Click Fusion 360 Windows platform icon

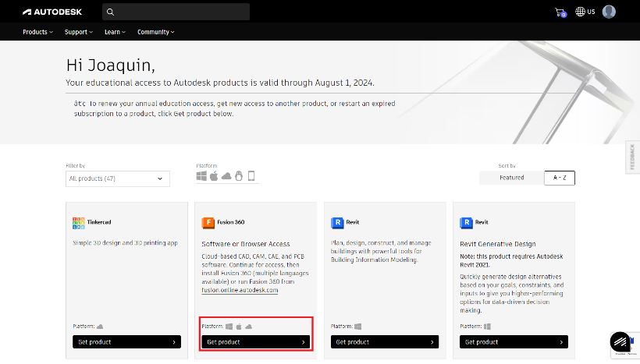[229, 327]
